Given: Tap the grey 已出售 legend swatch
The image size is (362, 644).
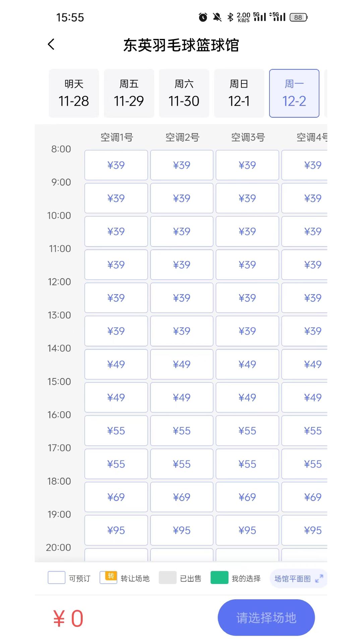Looking at the screenshot, I should point(168,578).
